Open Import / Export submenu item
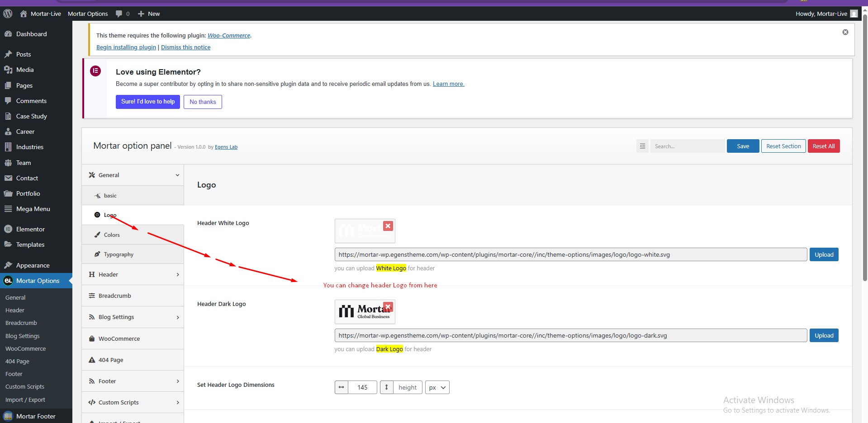This screenshot has height=423, width=868. tap(25, 399)
